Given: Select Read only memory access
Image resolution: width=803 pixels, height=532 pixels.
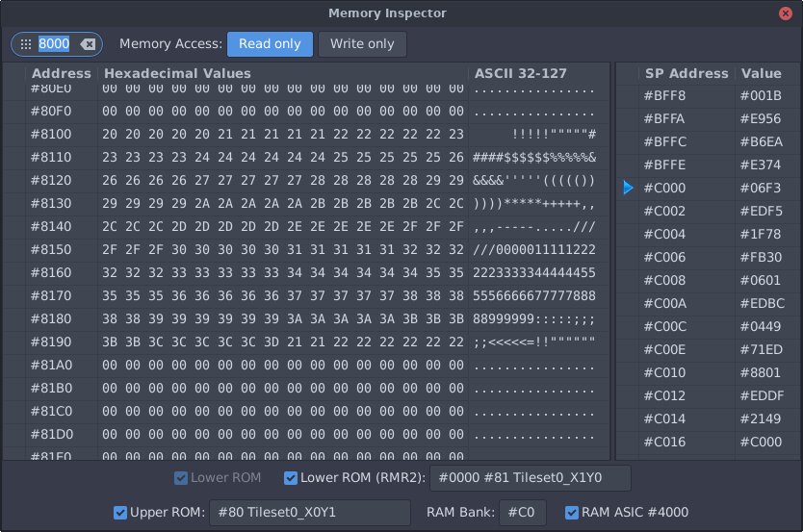Looking at the screenshot, I should click(x=270, y=44).
